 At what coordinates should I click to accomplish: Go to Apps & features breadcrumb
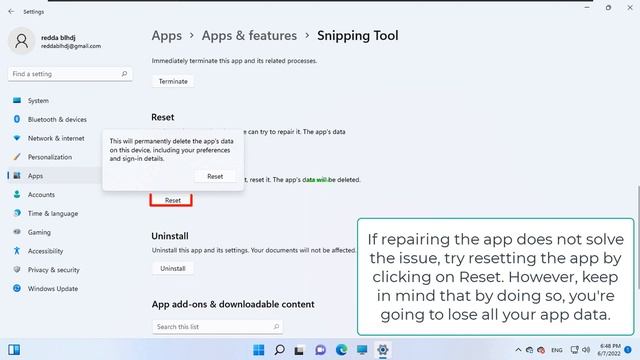click(249, 36)
